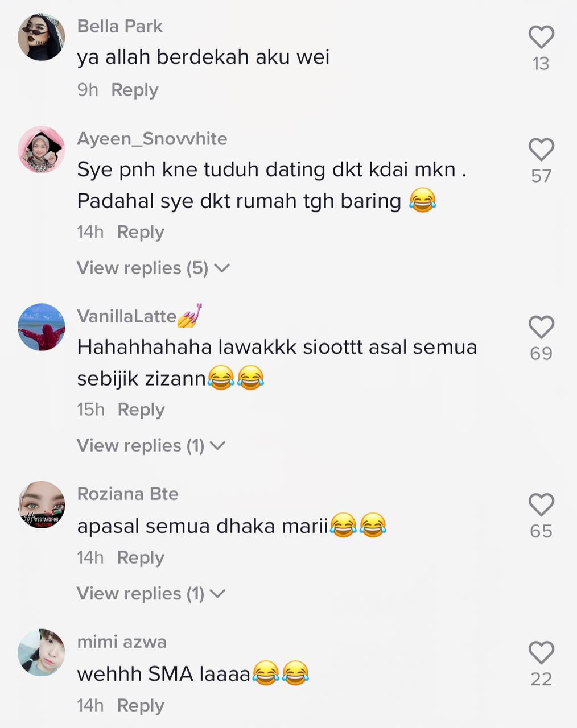Open VanillaLatte's profile avatar
The image size is (577, 728).
tap(42, 327)
